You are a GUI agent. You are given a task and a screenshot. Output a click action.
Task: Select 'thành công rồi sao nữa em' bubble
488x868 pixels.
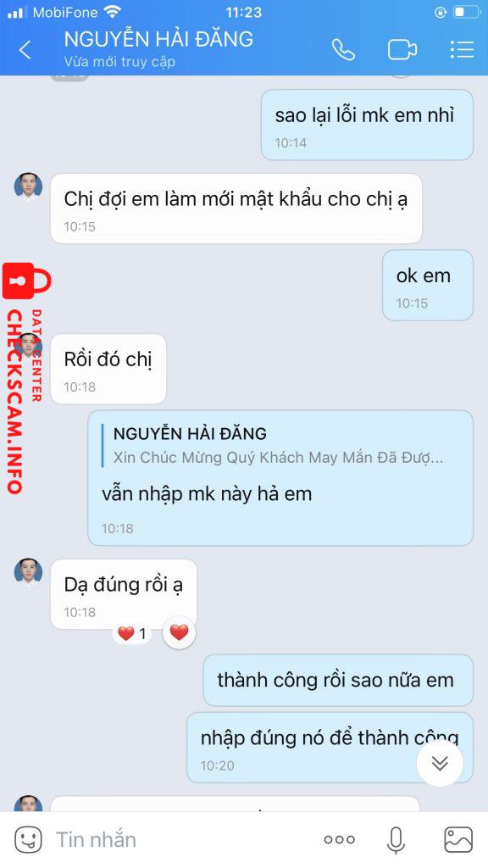coord(338,681)
